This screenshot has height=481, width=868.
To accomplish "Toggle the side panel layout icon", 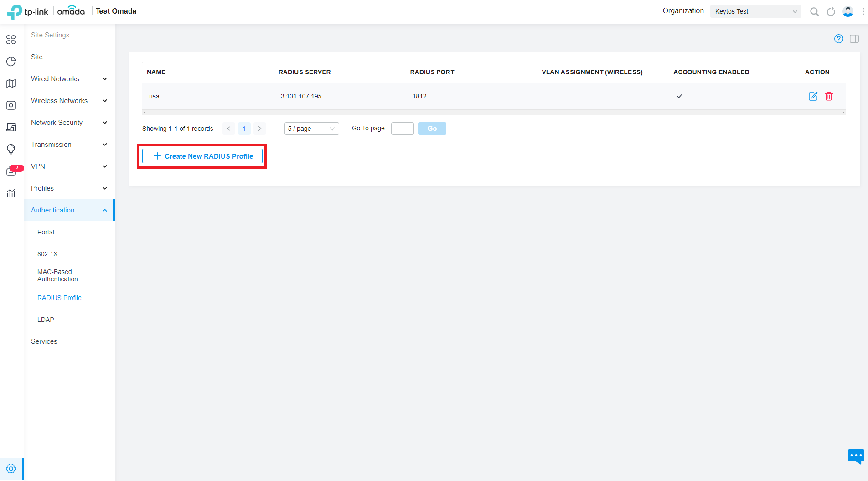I will pyautogui.click(x=854, y=39).
